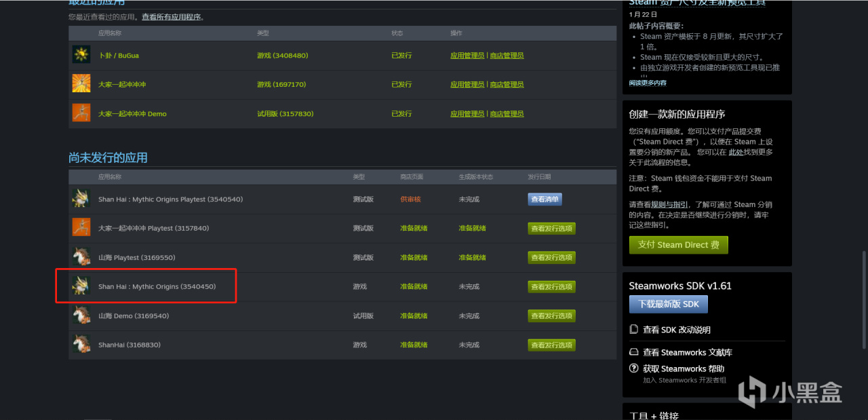Click 应用管理员 link for 大家一起冲冲冲 game
This screenshot has height=420, width=868.
point(467,85)
